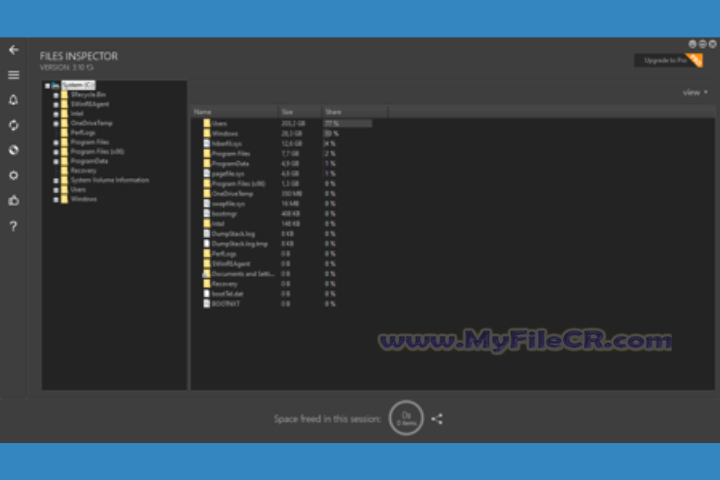The height and width of the screenshot is (480, 720).
Task: Click the folder icon of PerfLogs in the tree
Action: (x=65, y=132)
